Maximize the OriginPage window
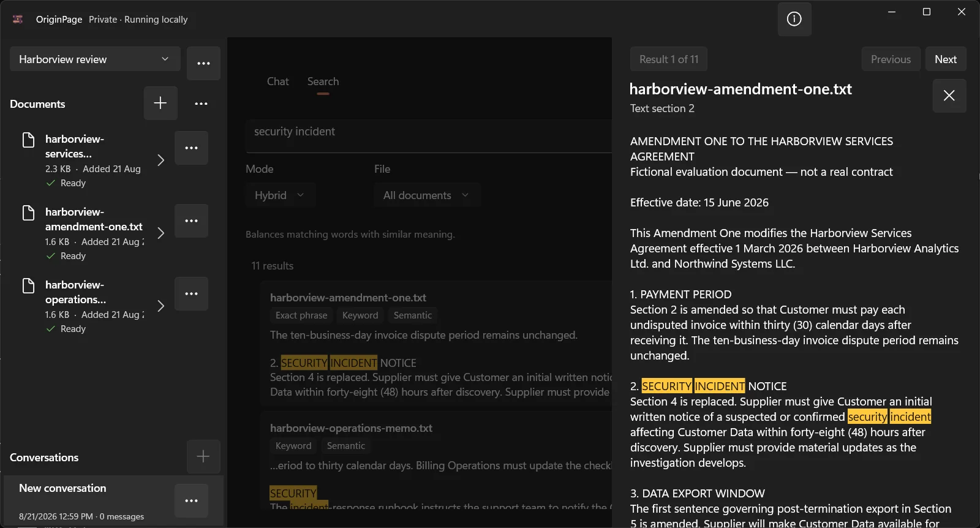The image size is (980, 528). pos(927,12)
